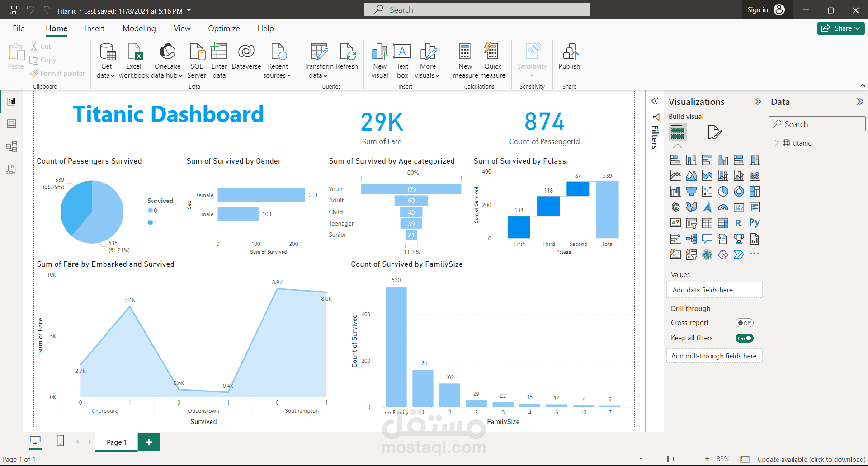Select the Gauge visual icon
868x466 pixels.
(x=723, y=207)
